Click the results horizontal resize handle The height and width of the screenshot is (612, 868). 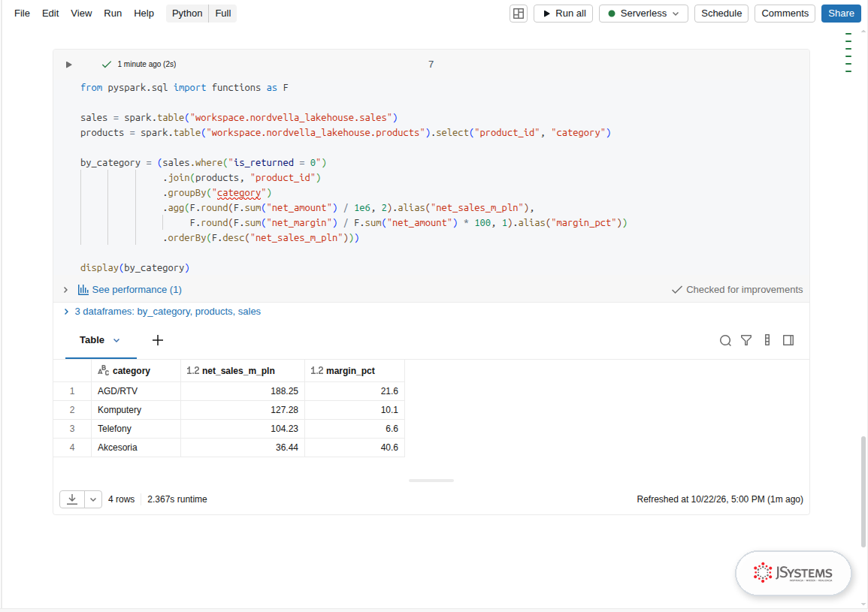[431, 481]
